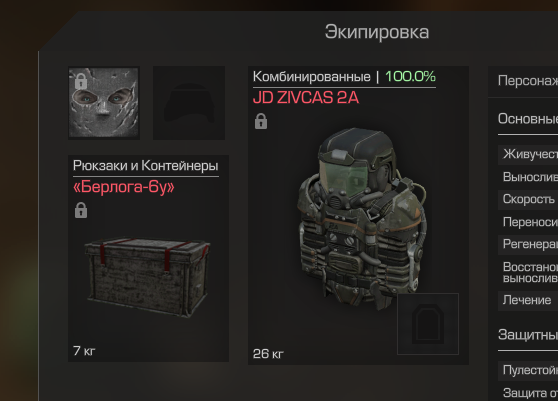
Task: Click the lock icon under «Берлога-6у»
Action: click(x=81, y=210)
